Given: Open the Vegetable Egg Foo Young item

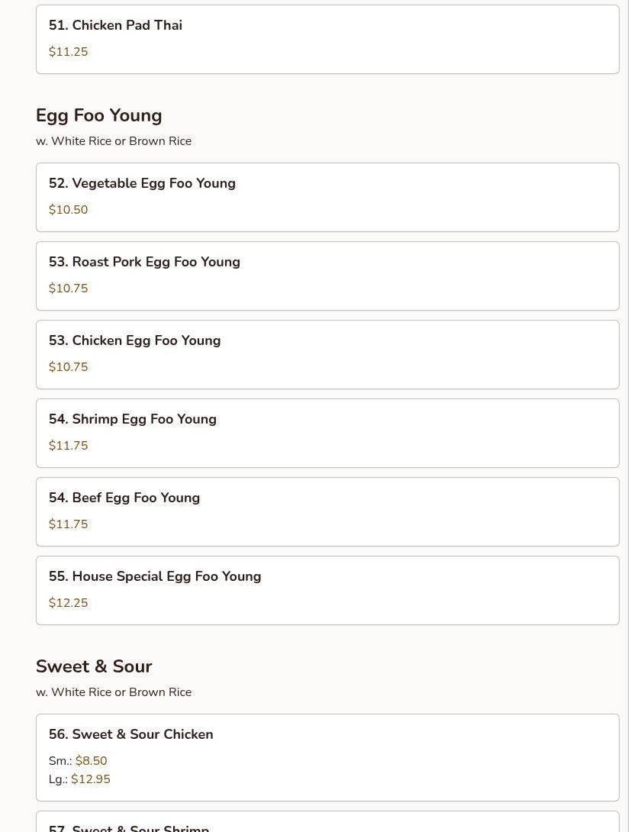Looking at the screenshot, I should coord(142,183).
